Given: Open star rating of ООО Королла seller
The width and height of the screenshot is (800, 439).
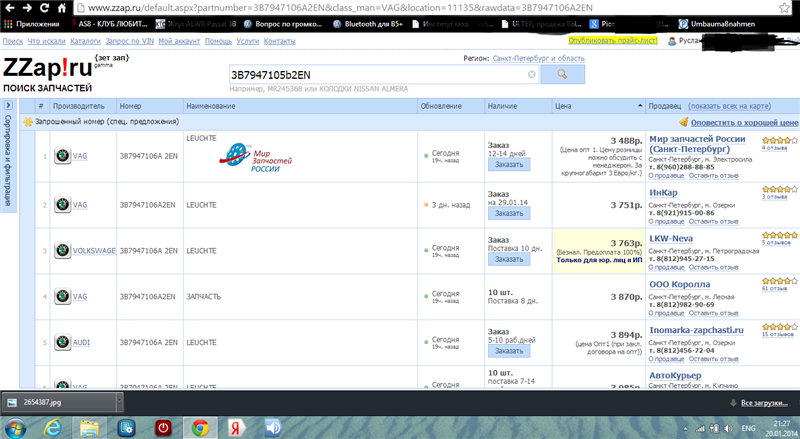Looking at the screenshot, I should (x=780, y=281).
